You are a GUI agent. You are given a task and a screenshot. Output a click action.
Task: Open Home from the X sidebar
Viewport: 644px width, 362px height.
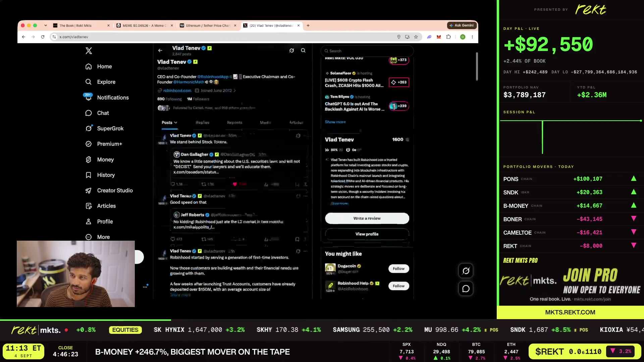click(x=98, y=66)
